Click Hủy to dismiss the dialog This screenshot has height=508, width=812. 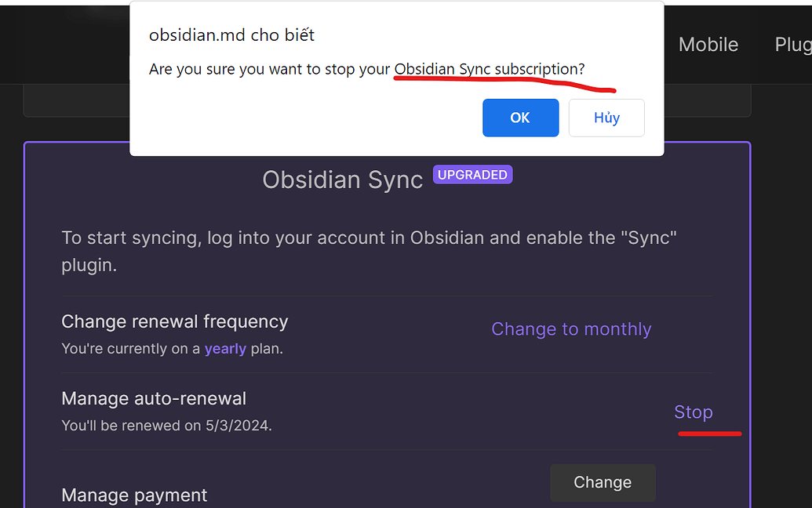pyautogui.click(x=606, y=118)
